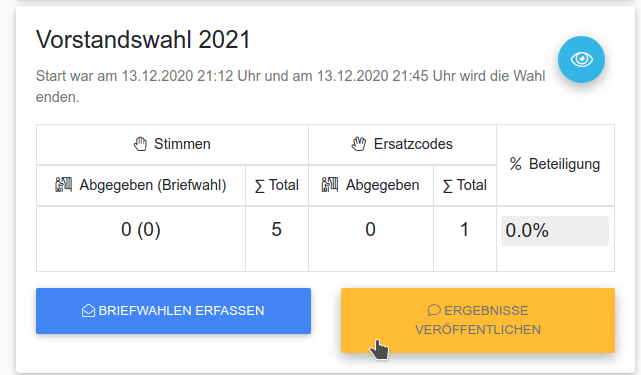Click the election start and end description text
This screenshot has width=641, height=375.
click(x=291, y=86)
